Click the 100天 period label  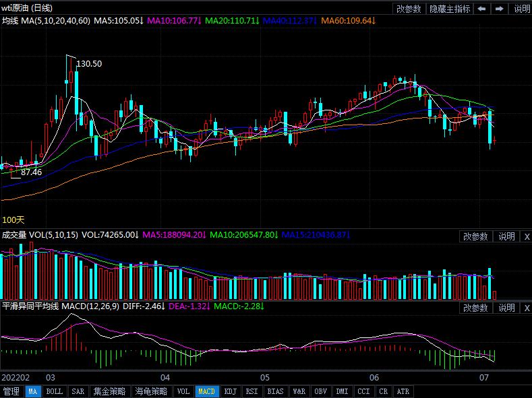click(x=13, y=220)
